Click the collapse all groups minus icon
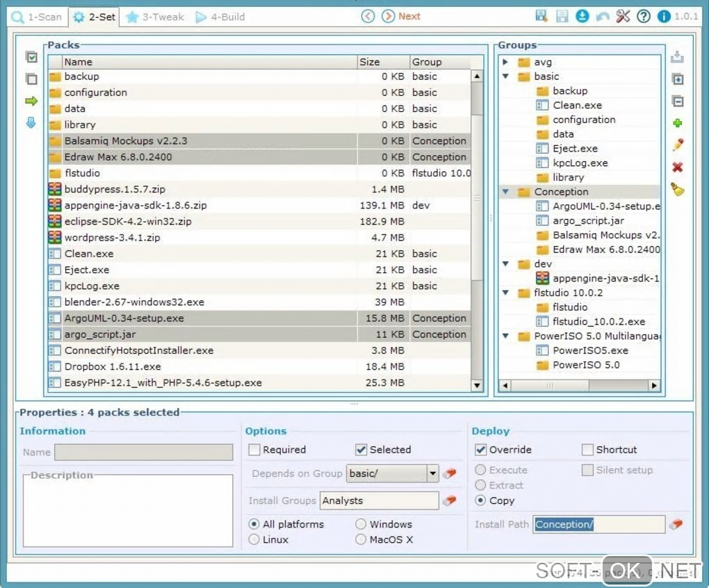 tap(678, 101)
